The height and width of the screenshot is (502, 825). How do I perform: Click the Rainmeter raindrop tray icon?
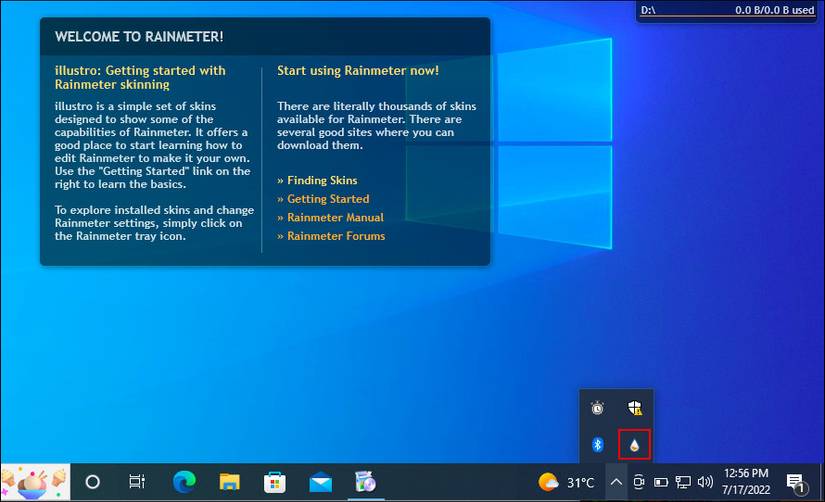pos(634,445)
